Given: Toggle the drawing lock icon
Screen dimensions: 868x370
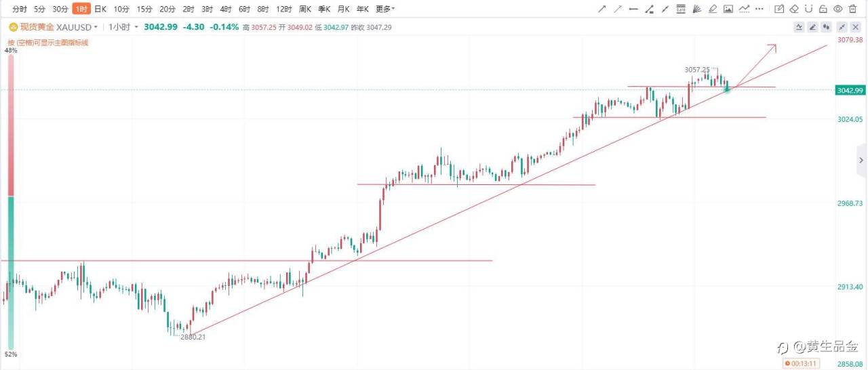Looking at the screenshot, I should pos(823,9).
